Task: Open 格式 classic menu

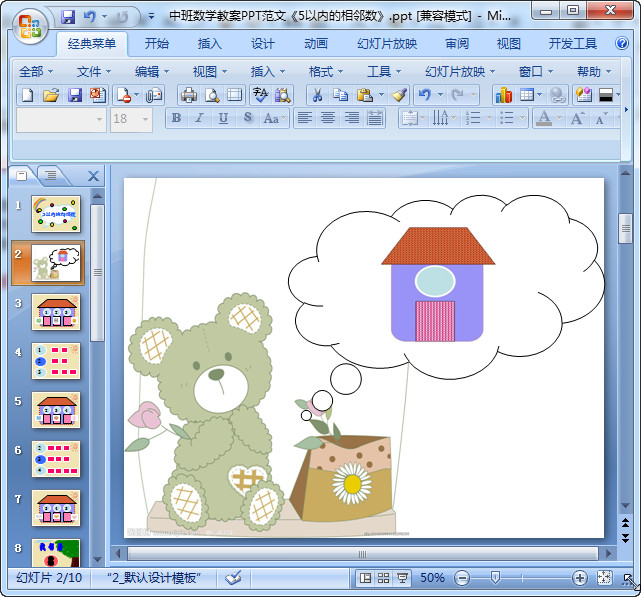Action: 325,72
